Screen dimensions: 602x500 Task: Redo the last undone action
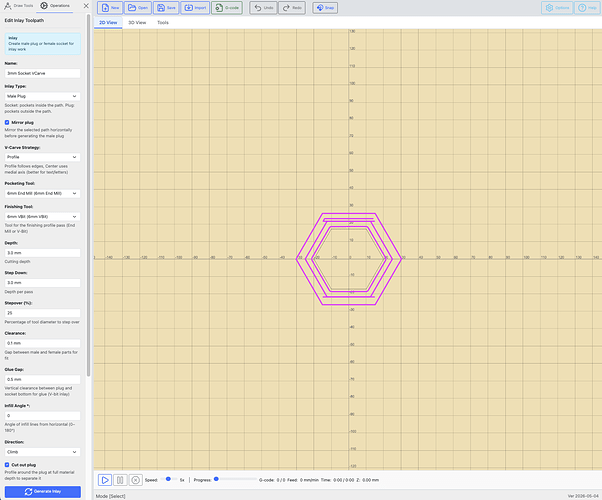coord(292,8)
